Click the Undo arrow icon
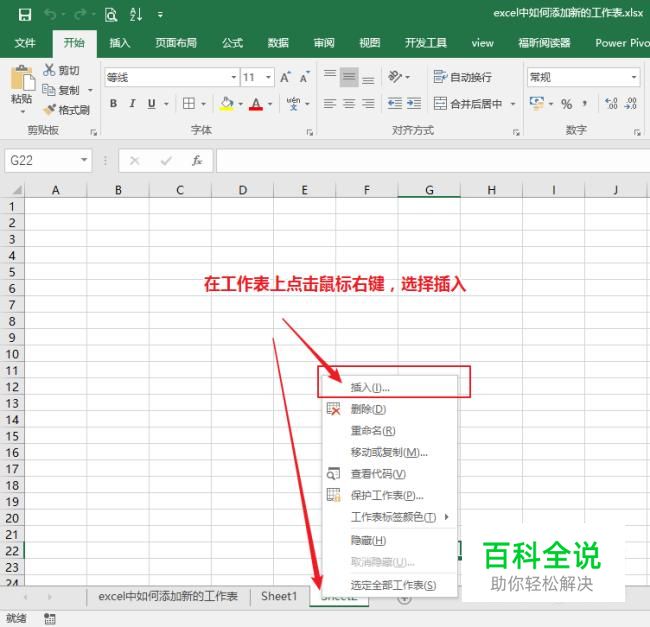This screenshot has height=627, width=650. [x=51, y=15]
